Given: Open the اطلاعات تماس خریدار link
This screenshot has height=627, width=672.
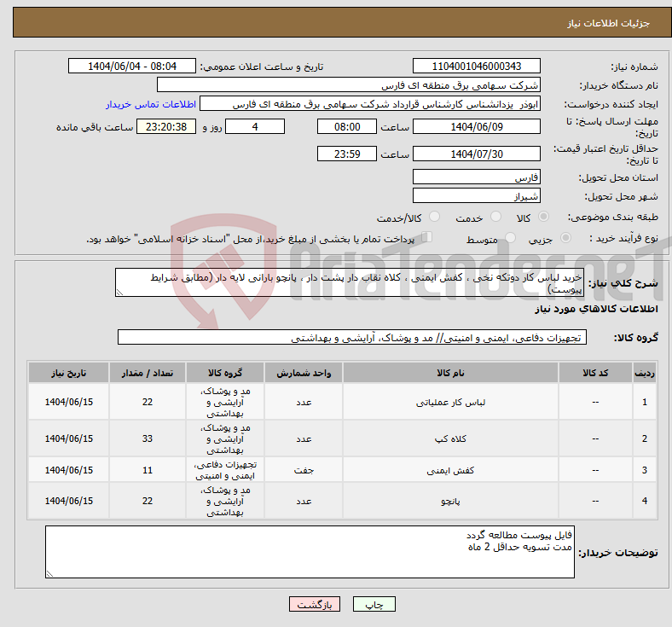Looking at the screenshot, I should (x=151, y=104).
